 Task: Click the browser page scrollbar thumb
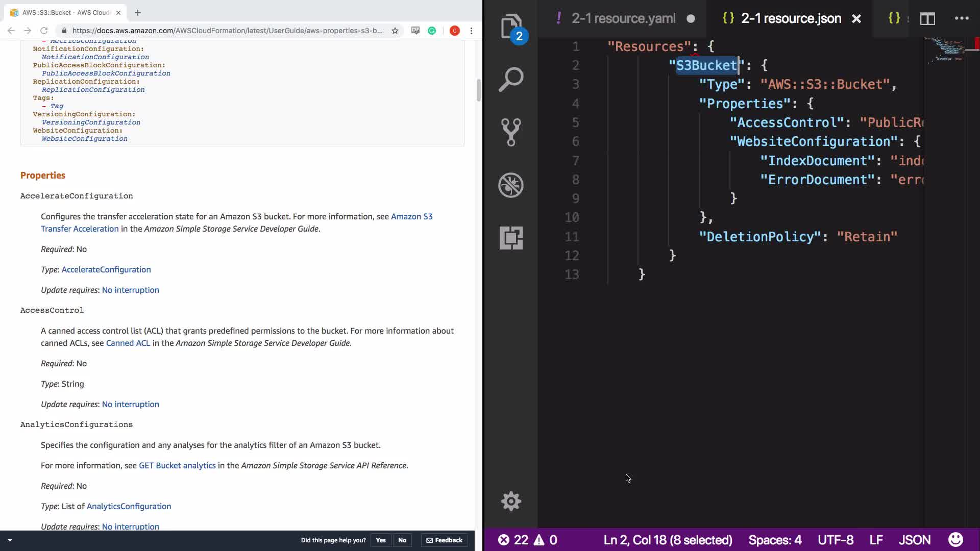coord(478,90)
